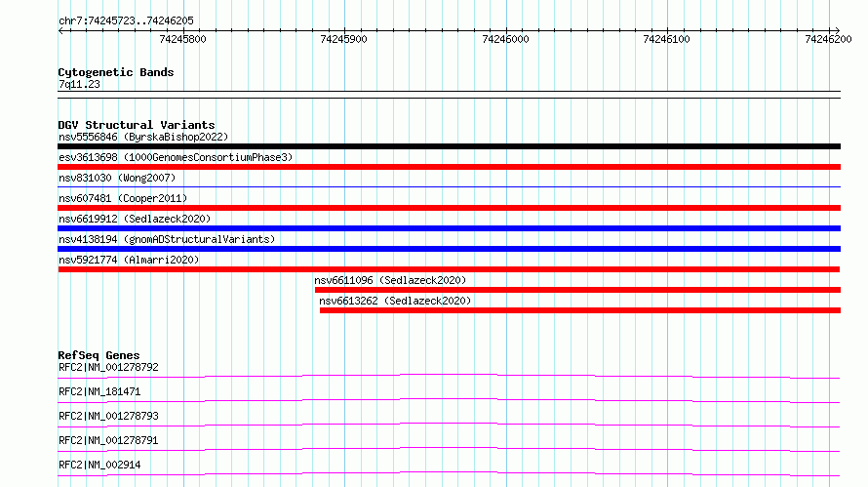Click the red nsv5921774 variant bar
Viewport: 868px width, 487px height.
(449, 269)
